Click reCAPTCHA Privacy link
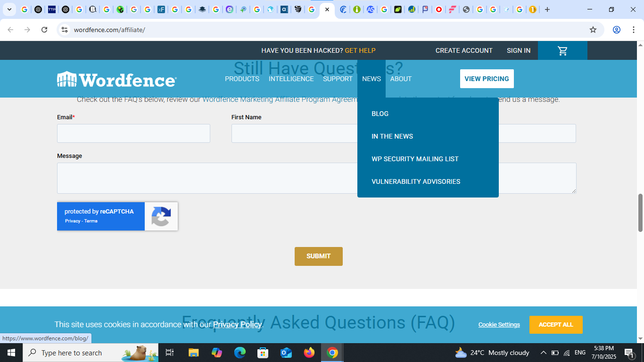Viewport: 644px width, 362px height. (73, 221)
